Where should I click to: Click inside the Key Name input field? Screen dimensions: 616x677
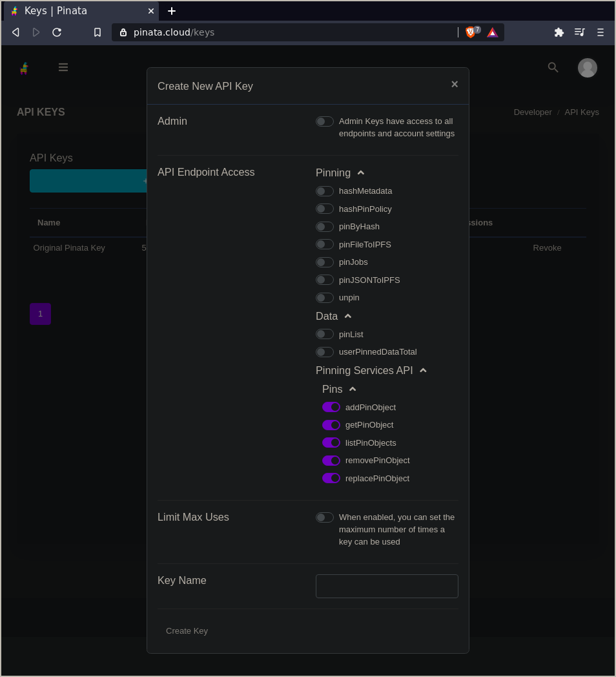(x=386, y=586)
